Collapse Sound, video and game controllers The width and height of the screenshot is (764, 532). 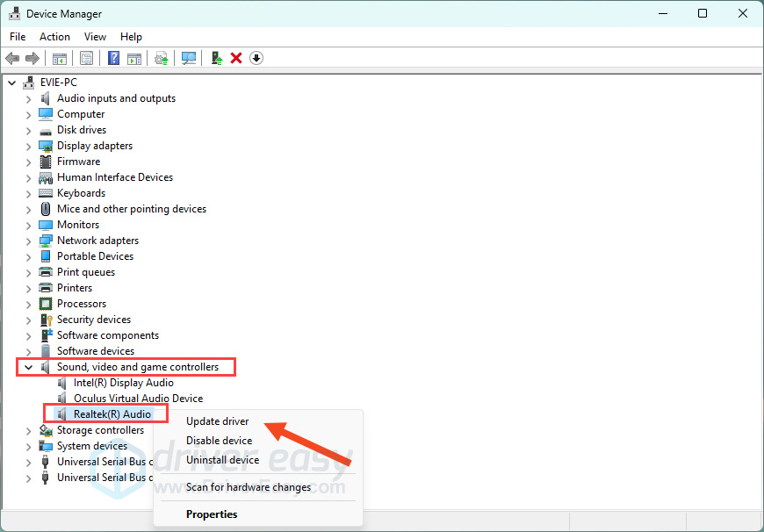(x=28, y=366)
